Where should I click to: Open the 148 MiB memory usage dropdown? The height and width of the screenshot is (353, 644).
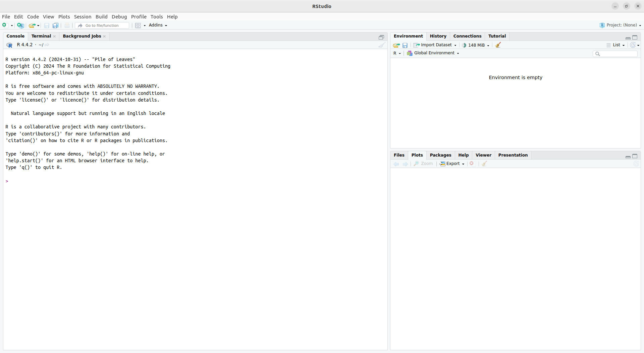point(476,45)
